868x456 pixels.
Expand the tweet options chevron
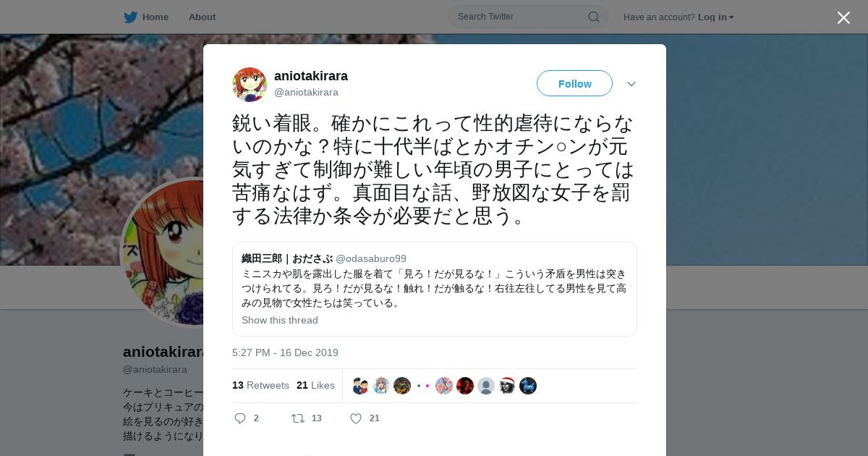click(631, 84)
